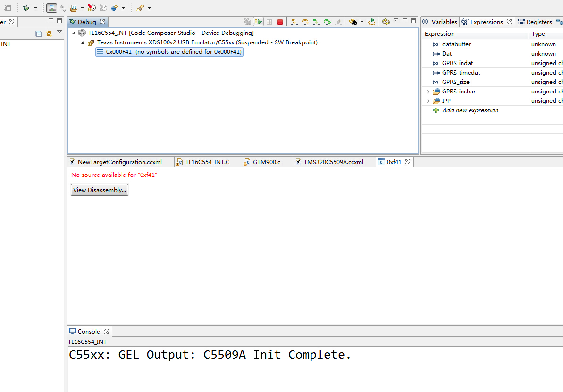Maximize the Debug view panel
The height and width of the screenshot is (392, 563).
pos(413,20)
